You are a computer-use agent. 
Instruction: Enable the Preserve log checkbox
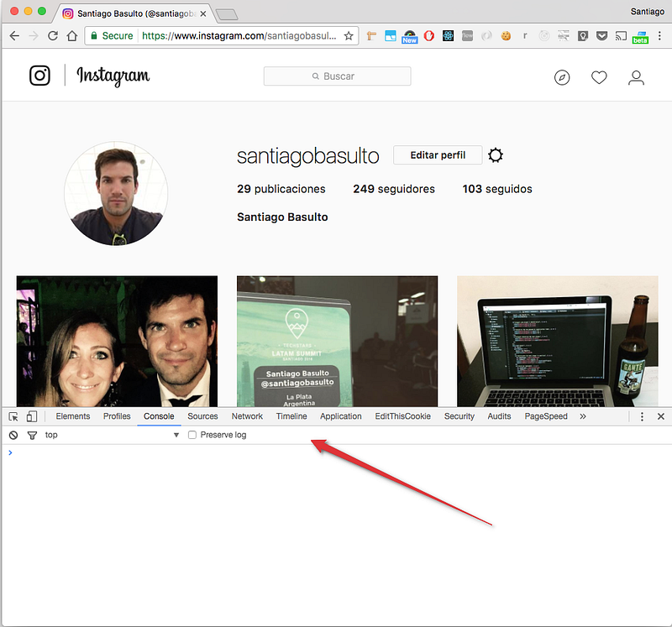click(192, 435)
